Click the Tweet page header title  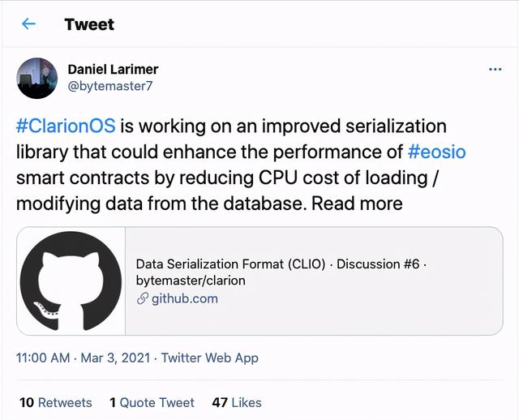pos(89,24)
